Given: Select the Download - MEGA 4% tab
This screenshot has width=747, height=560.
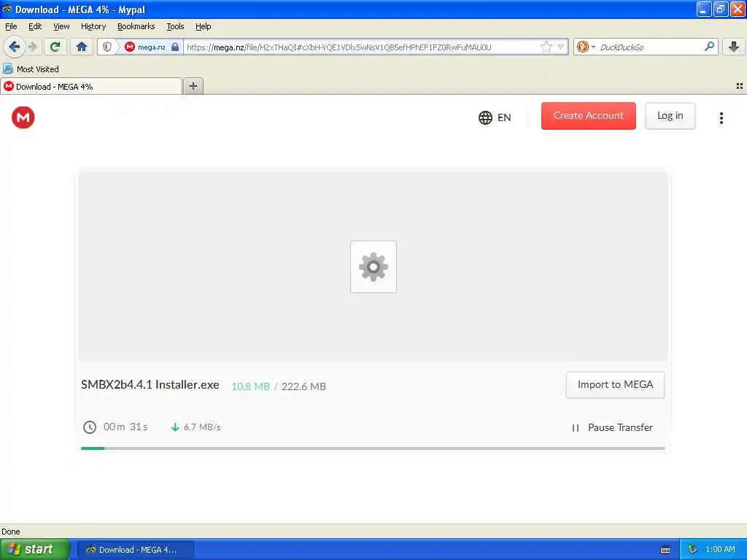Looking at the screenshot, I should pyautogui.click(x=91, y=86).
